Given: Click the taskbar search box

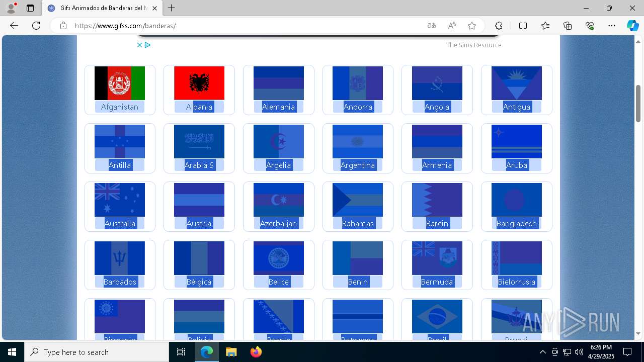Looking at the screenshot, I should point(97,352).
